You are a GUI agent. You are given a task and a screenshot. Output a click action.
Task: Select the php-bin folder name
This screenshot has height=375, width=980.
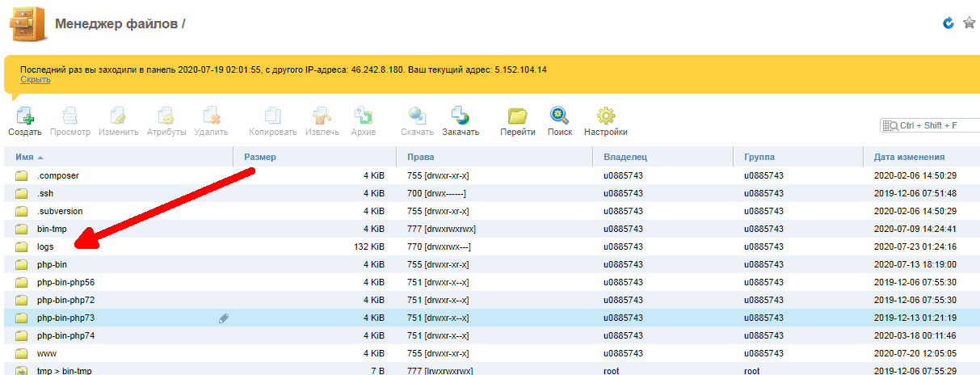click(53, 264)
